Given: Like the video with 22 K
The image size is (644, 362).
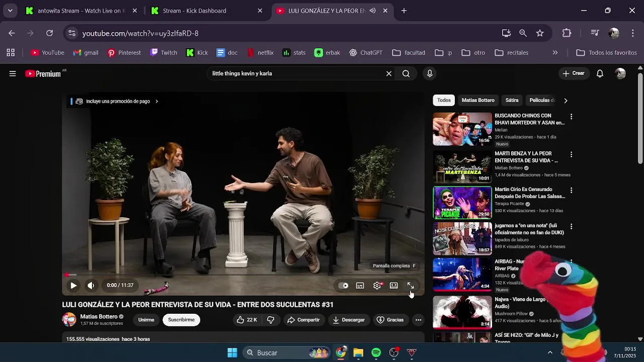Looking at the screenshot, I should [247, 320].
